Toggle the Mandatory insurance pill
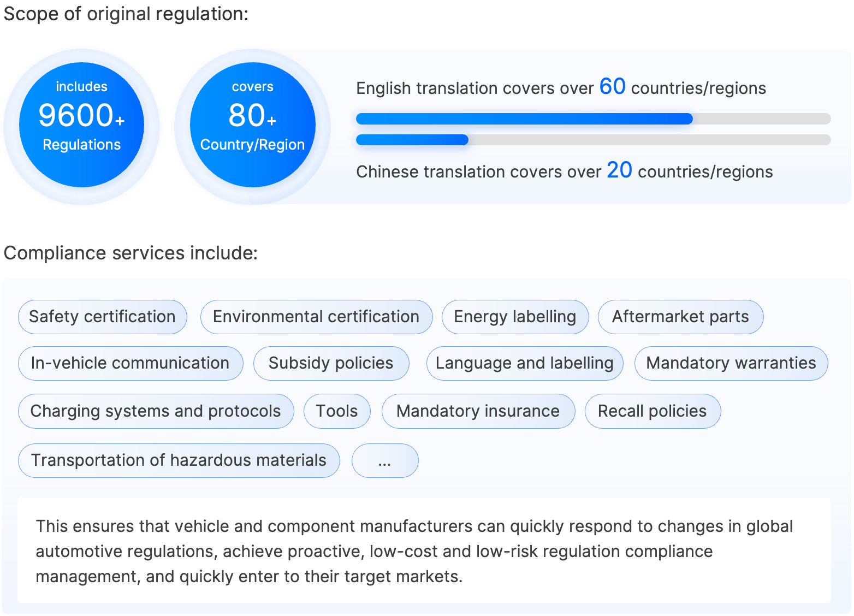Image resolution: width=854 pixels, height=616 pixels. (478, 411)
